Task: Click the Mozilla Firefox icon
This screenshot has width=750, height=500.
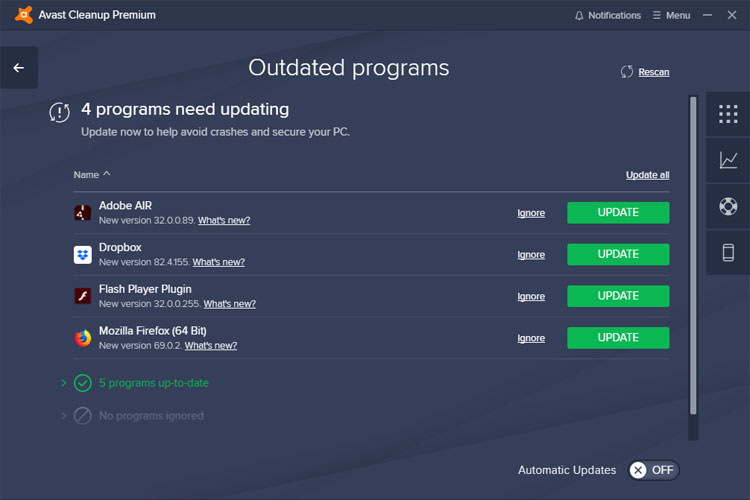Action: pos(83,338)
